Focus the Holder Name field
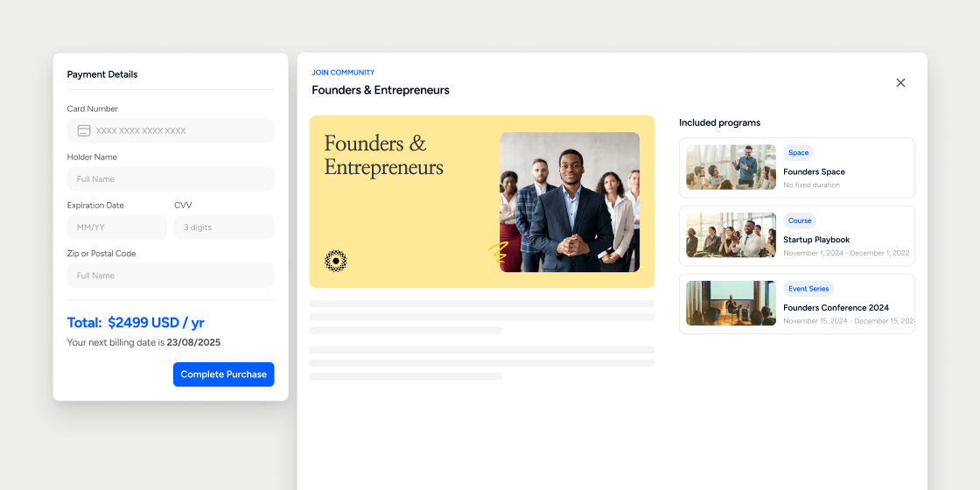 click(171, 178)
